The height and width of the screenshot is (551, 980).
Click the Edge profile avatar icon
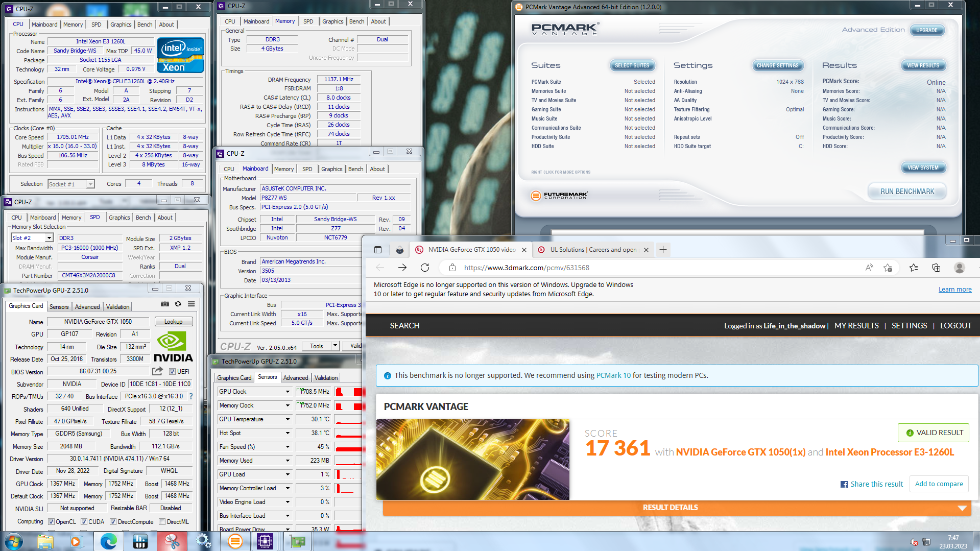point(960,268)
